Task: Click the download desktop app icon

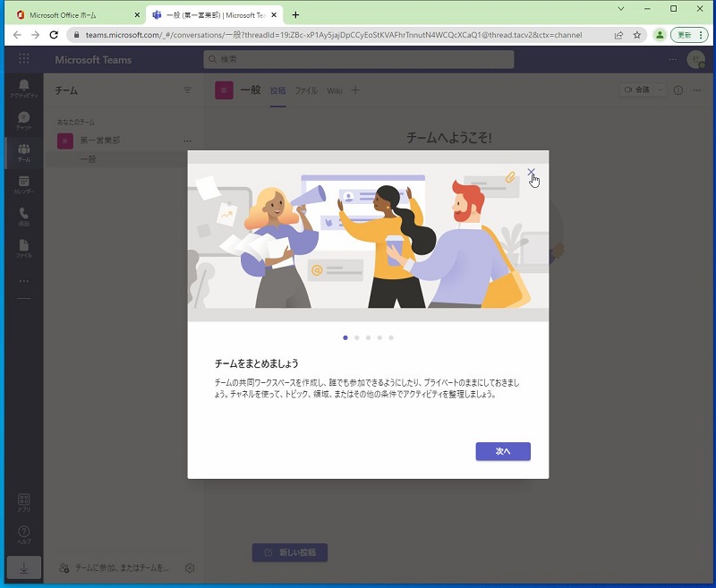Action: tap(24, 568)
